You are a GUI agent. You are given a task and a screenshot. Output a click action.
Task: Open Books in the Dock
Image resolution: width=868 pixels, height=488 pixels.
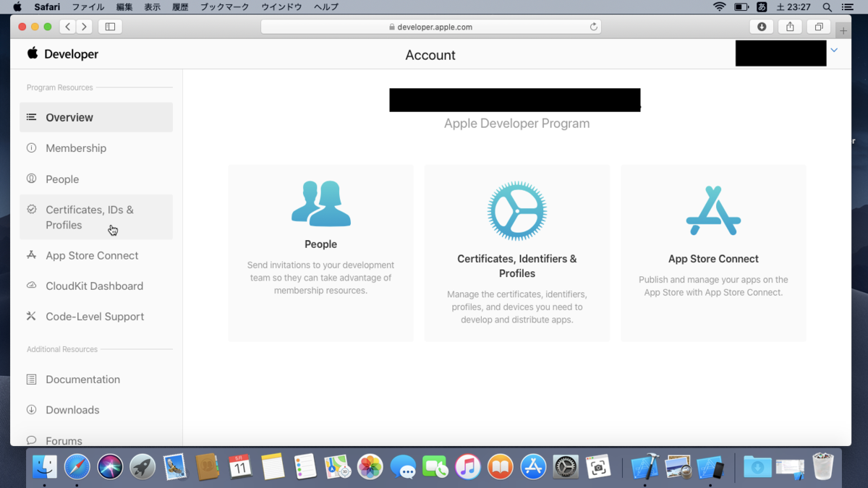click(501, 467)
